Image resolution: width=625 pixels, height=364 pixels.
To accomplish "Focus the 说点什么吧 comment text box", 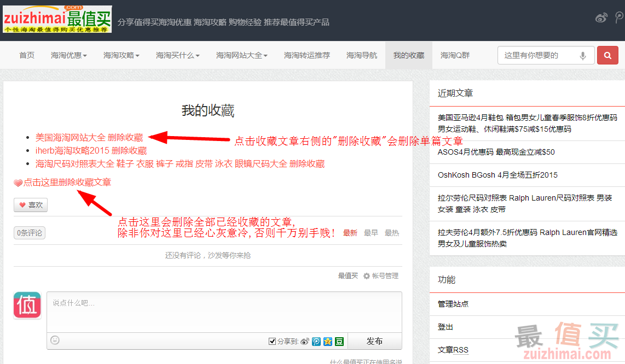I will coord(224,312).
